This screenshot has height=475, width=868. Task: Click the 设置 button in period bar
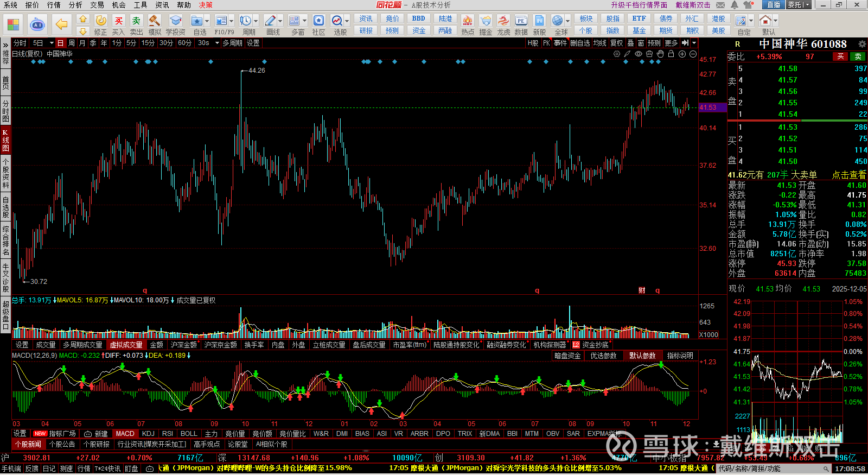point(253,43)
